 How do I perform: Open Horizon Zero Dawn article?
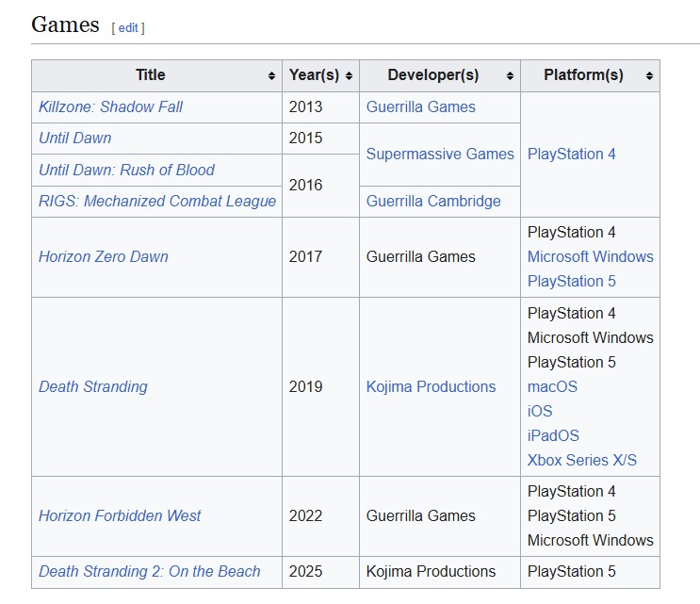click(103, 256)
